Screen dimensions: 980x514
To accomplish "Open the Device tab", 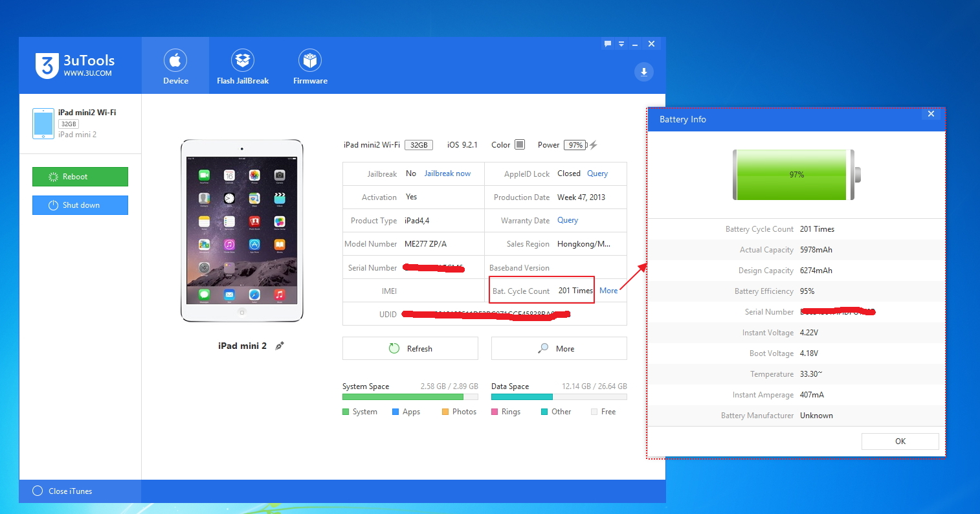I will coord(175,67).
